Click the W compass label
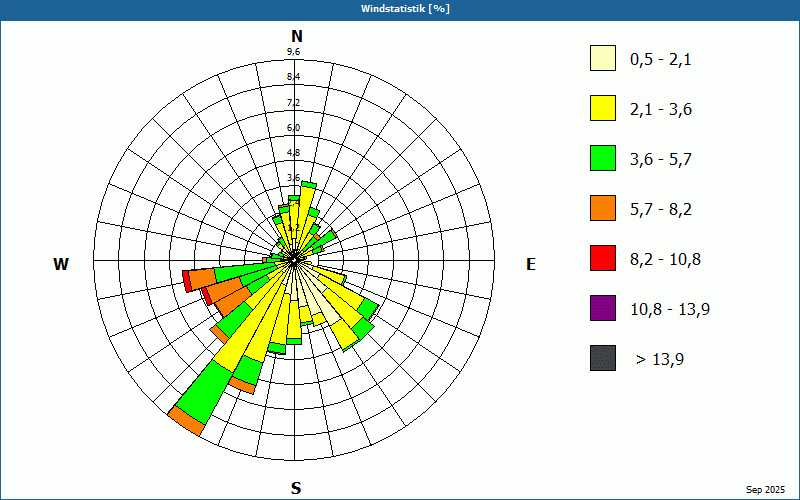This screenshot has width=800, height=500. pyautogui.click(x=61, y=264)
